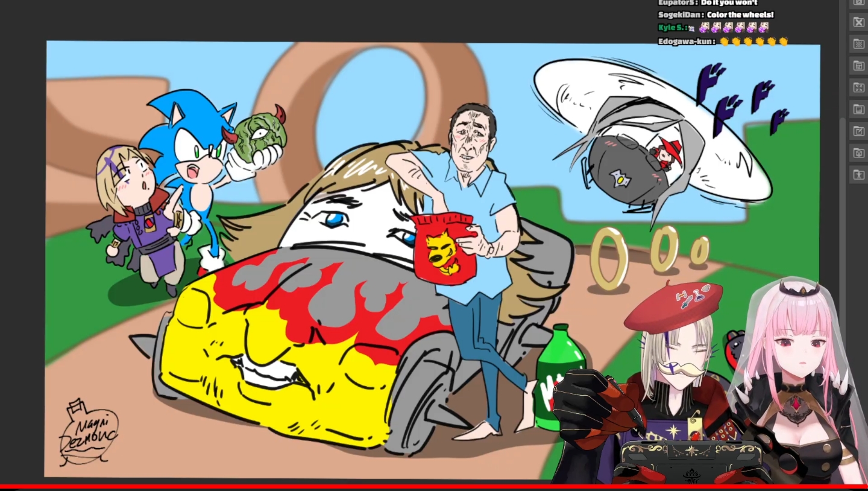This screenshot has height=491, width=868.
Task: Seek using the red video progress bar
Action: (x=434, y=487)
